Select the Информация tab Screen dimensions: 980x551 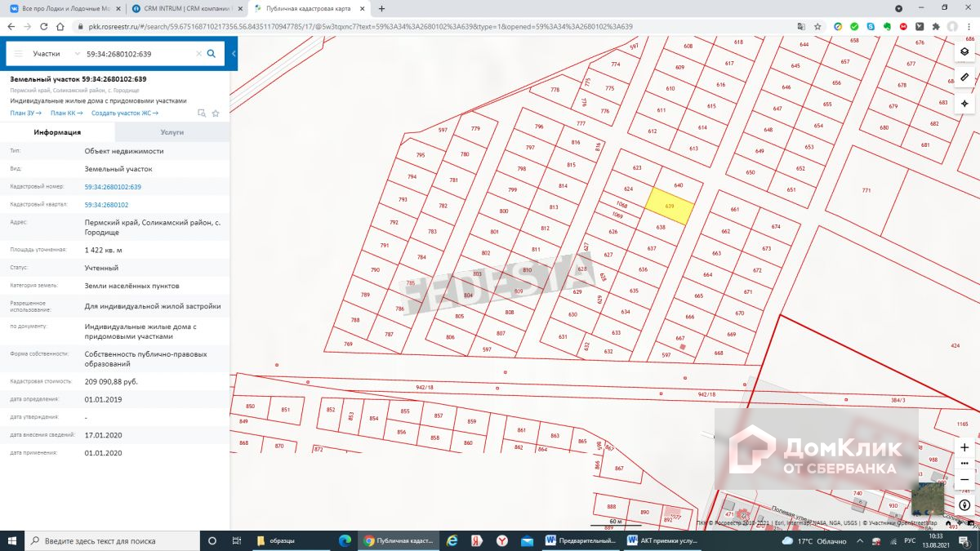pos(57,131)
